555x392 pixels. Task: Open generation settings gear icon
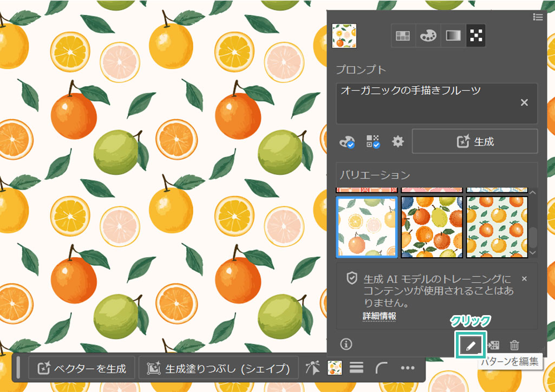(x=398, y=142)
